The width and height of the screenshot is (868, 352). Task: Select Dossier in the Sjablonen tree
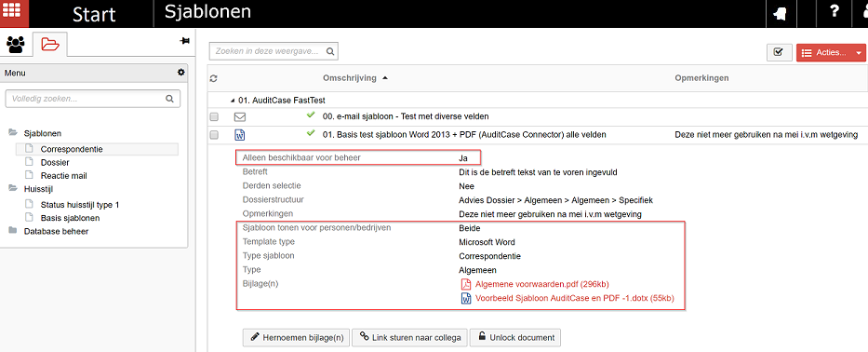55,162
